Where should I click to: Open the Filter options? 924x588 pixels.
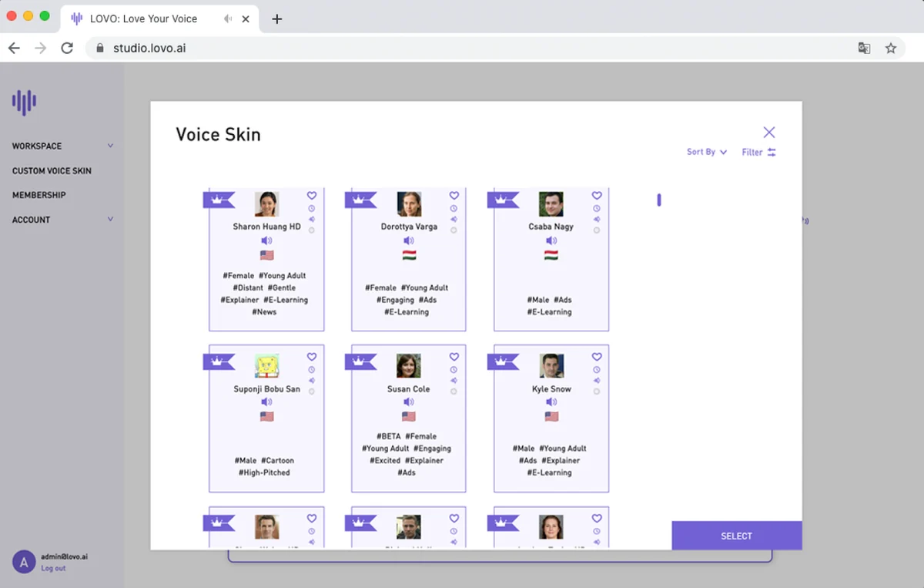pos(759,153)
